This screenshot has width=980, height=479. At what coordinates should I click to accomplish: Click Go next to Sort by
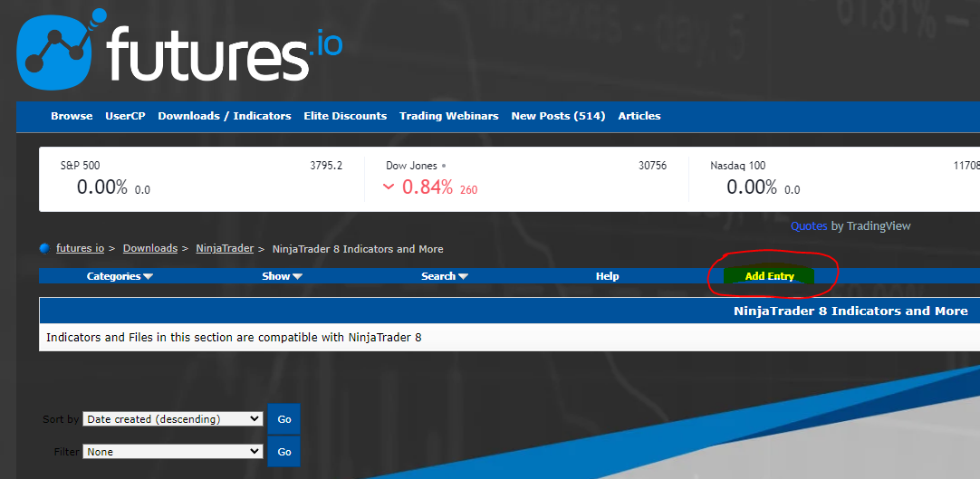click(x=283, y=419)
